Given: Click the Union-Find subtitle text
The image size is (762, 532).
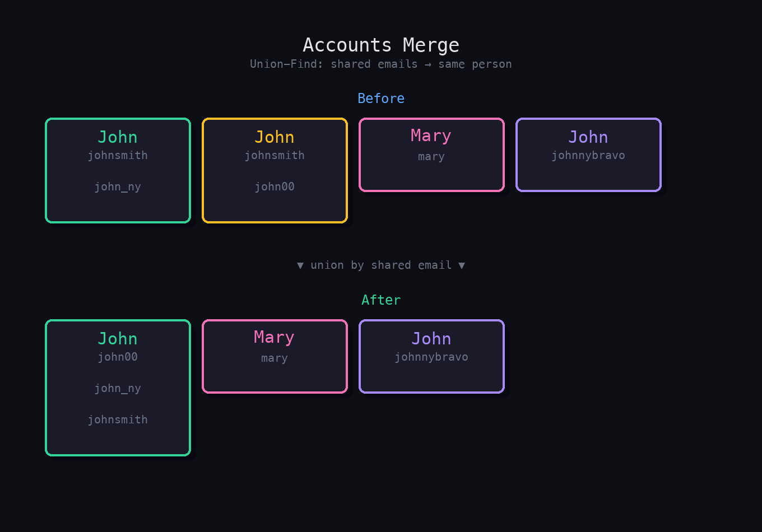Looking at the screenshot, I should [381, 64].
